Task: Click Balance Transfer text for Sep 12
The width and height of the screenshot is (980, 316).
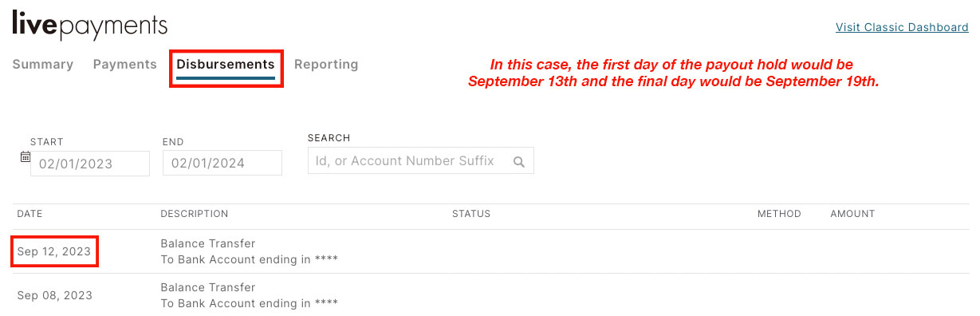Action: tap(208, 243)
